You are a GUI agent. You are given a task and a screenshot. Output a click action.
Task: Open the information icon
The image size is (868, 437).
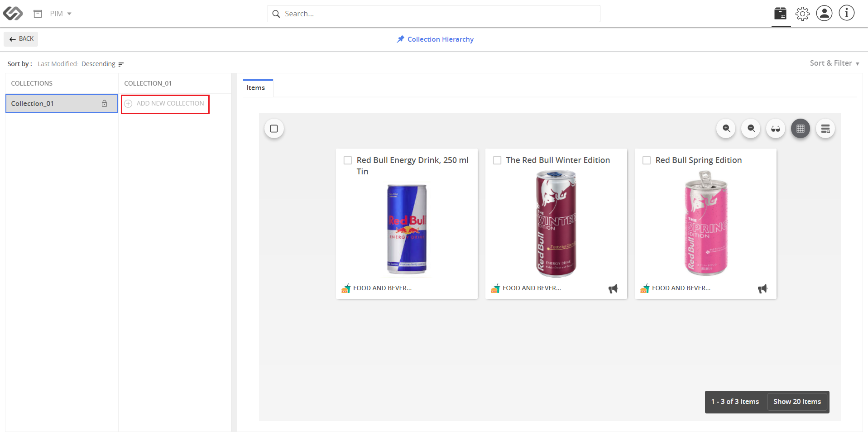[x=846, y=13]
